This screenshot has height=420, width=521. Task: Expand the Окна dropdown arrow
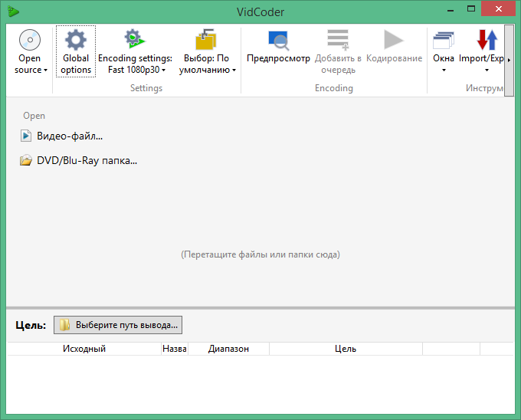444,70
